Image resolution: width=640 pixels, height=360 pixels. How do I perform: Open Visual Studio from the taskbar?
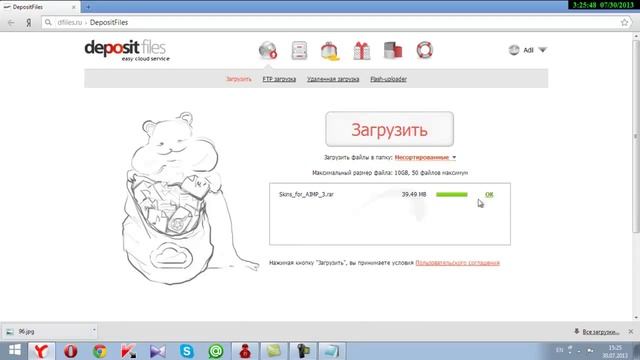coord(158,351)
